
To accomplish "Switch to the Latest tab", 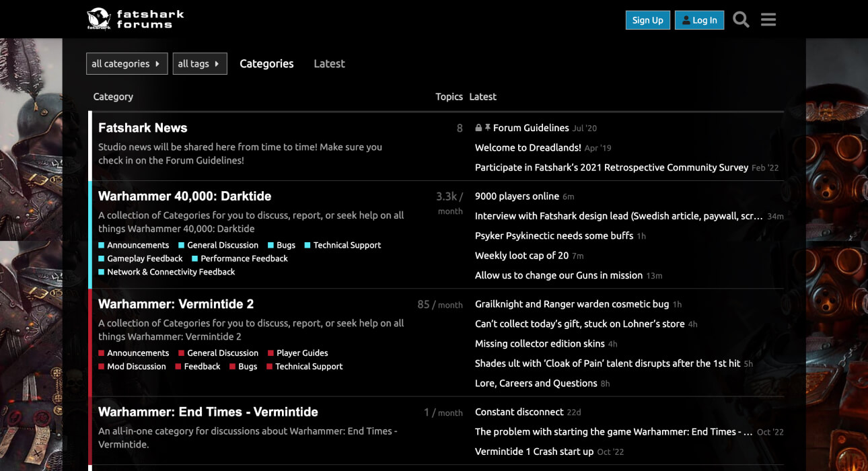I will click(x=329, y=63).
